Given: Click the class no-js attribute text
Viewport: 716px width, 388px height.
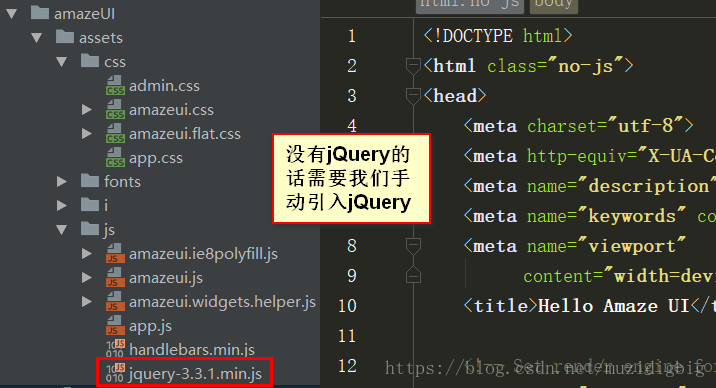Looking at the screenshot, I should pyautogui.click(x=556, y=66).
